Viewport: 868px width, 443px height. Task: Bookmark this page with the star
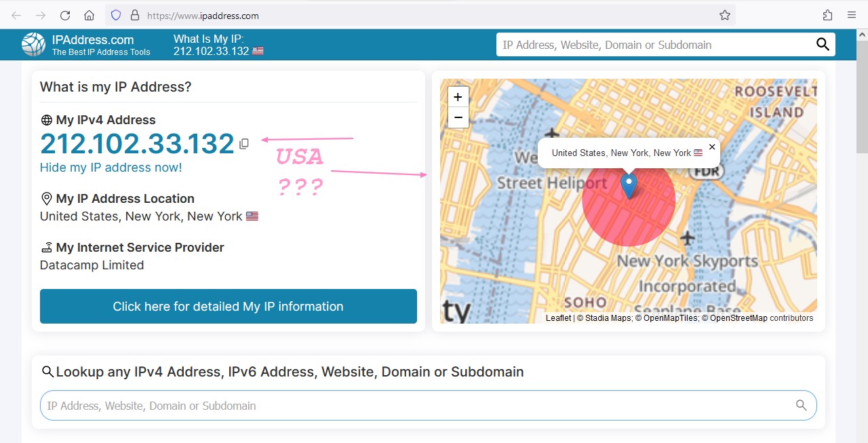[725, 15]
